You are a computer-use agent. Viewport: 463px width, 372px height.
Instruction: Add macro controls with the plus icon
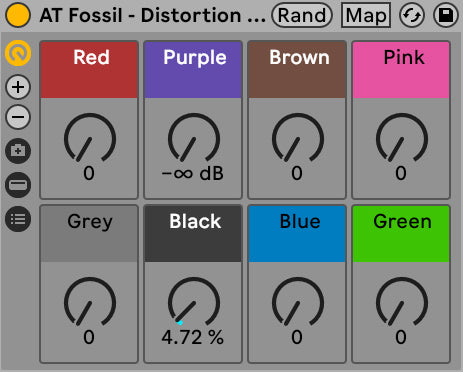point(18,87)
